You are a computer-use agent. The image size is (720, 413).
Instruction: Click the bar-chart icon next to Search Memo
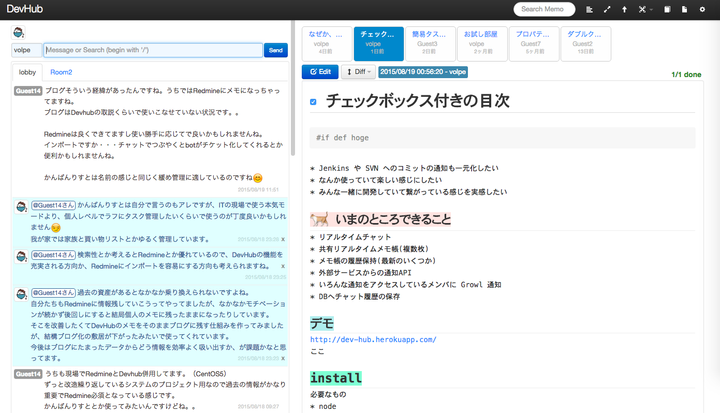590,9
